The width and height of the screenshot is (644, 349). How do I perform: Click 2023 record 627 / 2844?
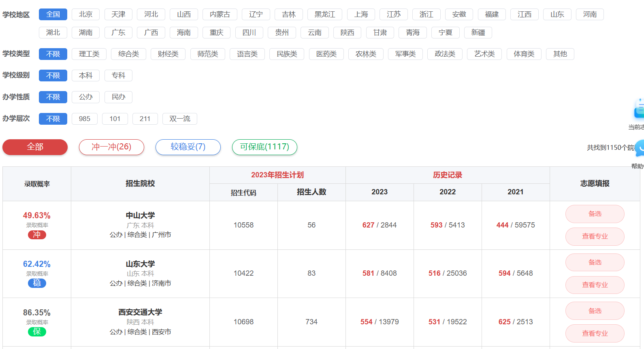click(380, 225)
